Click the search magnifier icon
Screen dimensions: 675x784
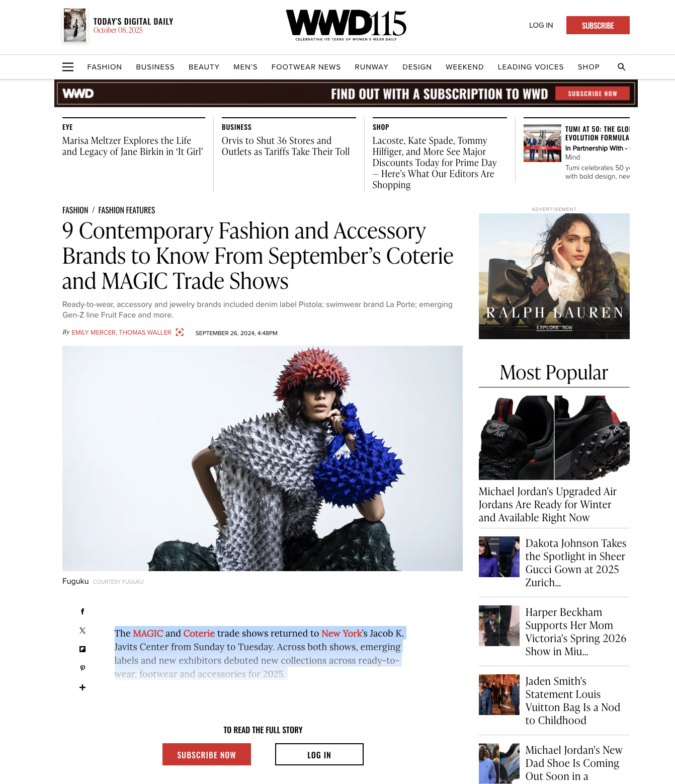(x=621, y=67)
